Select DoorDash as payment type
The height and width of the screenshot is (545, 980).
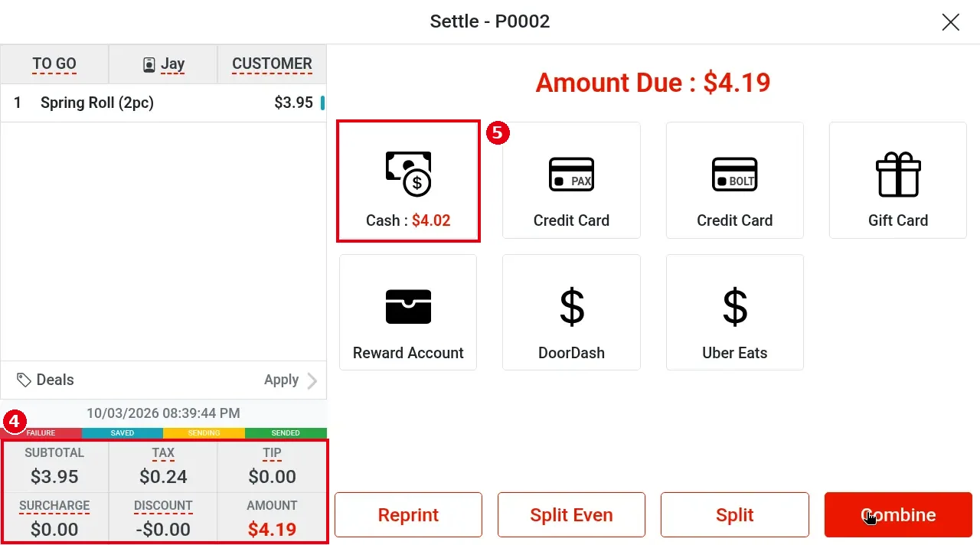(x=571, y=312)
